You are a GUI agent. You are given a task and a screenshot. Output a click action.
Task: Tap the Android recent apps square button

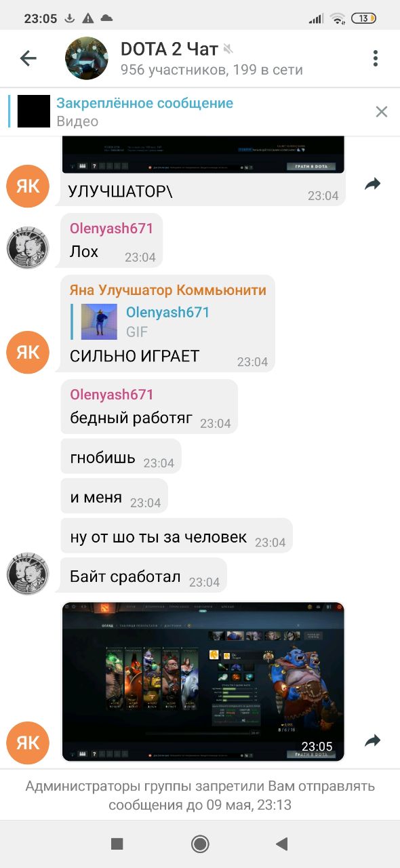point(117,844)
